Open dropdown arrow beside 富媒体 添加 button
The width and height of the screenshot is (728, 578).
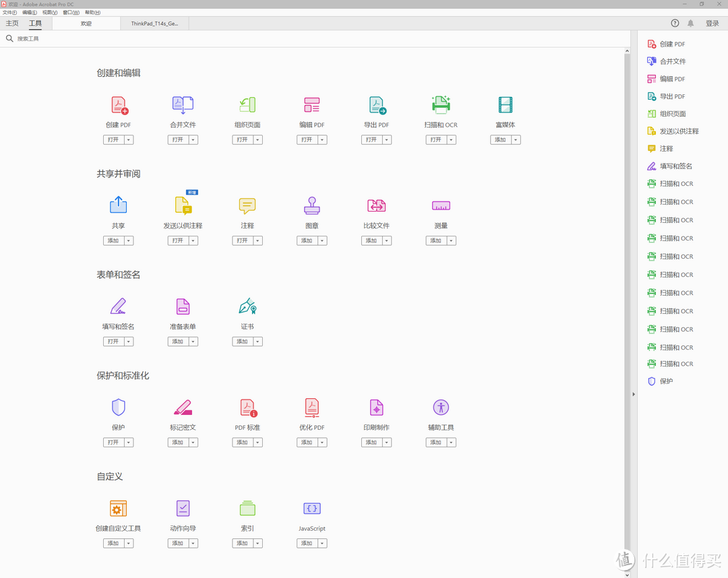point(516,140)
